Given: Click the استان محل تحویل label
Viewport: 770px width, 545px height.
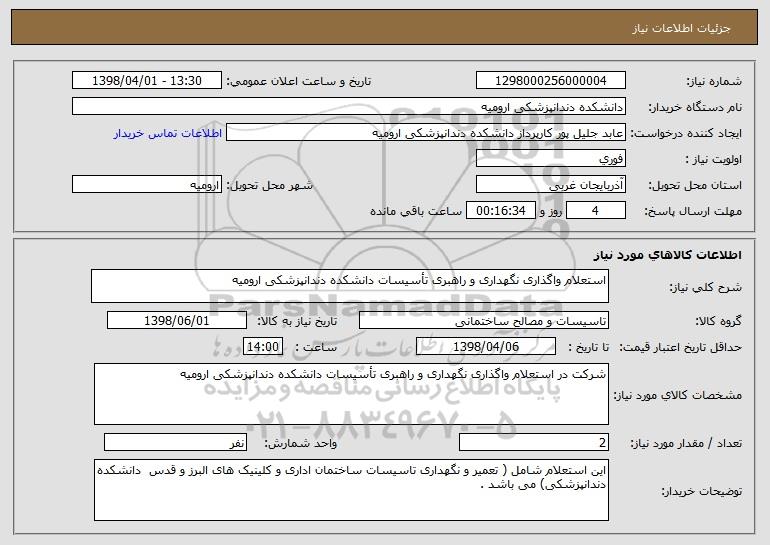Looking at the screenshot, I should (x=695, y=186).
